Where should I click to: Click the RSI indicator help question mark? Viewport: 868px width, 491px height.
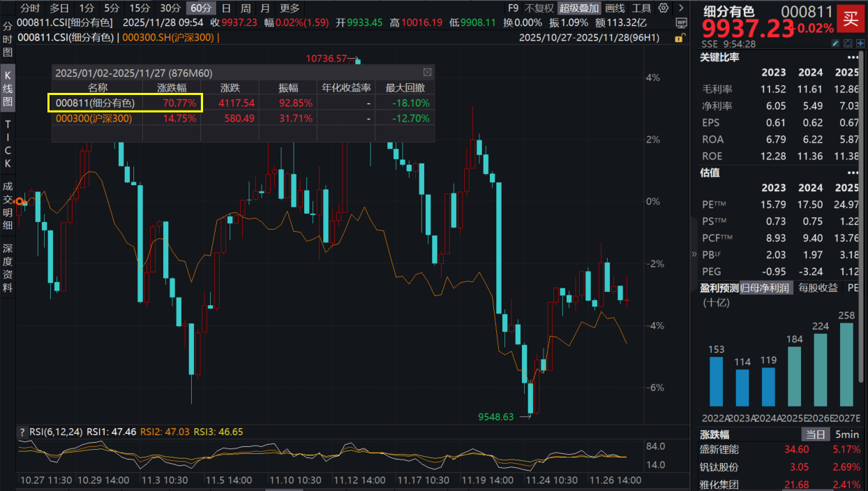coord(22,432)
